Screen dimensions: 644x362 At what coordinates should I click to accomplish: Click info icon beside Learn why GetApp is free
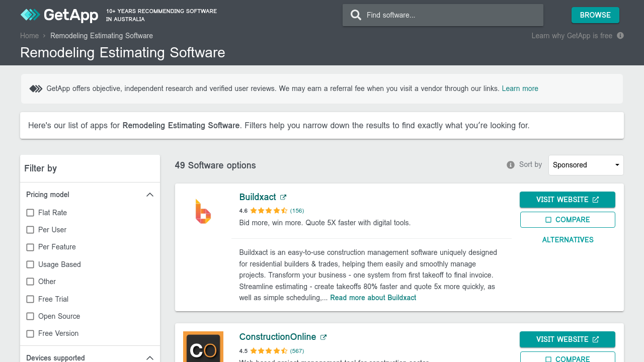pyautogui.click(x=620, y=36)
